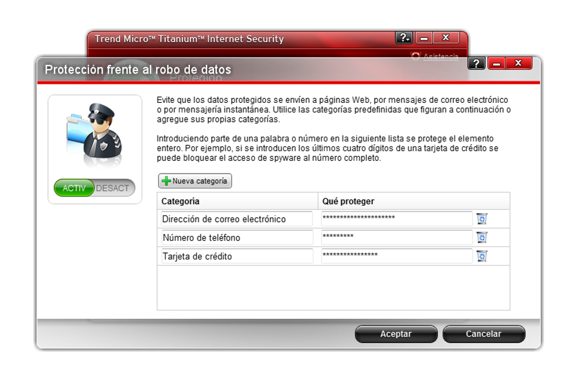Edit the masked Número de teléfono data field
Image resolution: width=587 pixels, height=392 pixels.
[397, 237]
